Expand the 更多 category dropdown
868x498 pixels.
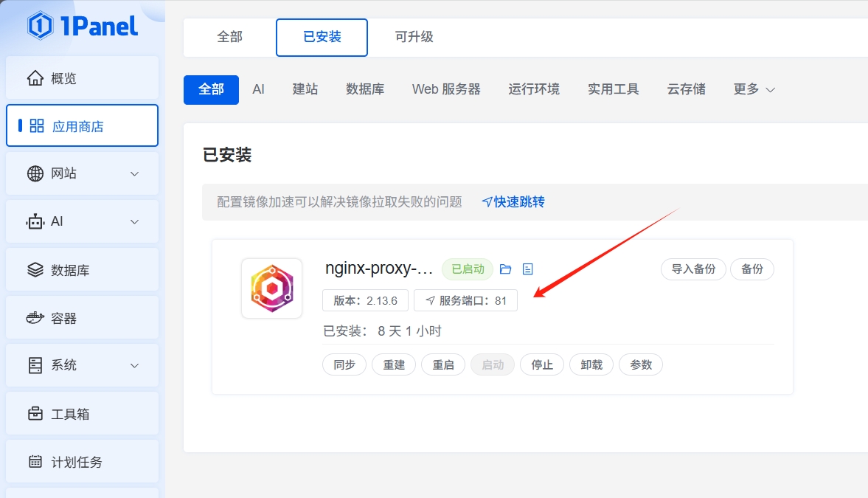coord(754,89)
